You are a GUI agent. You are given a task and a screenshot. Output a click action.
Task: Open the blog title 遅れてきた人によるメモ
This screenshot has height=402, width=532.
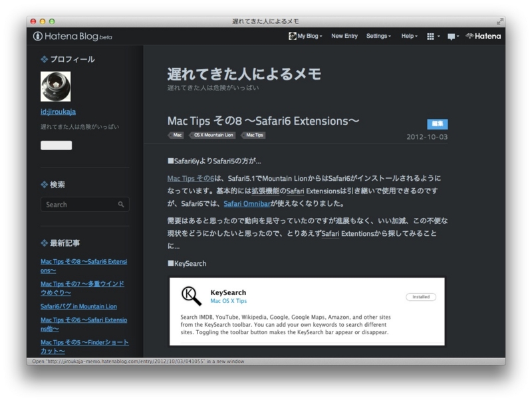coord(244,74)
